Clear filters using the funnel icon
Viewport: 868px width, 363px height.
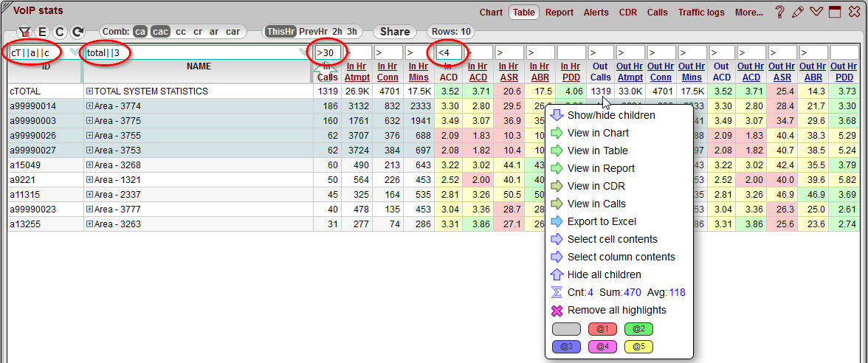[24, 32]
